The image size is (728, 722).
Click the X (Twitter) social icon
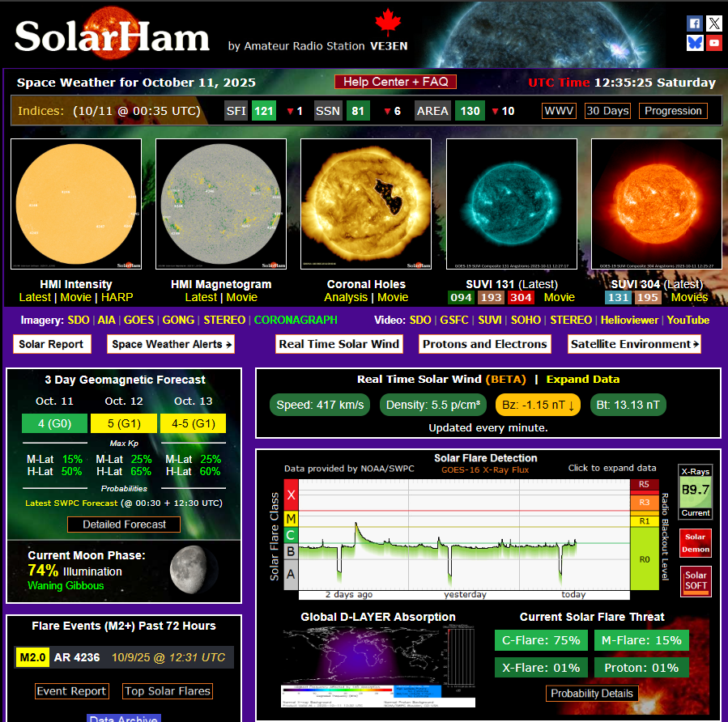click(x=713, y=23)
